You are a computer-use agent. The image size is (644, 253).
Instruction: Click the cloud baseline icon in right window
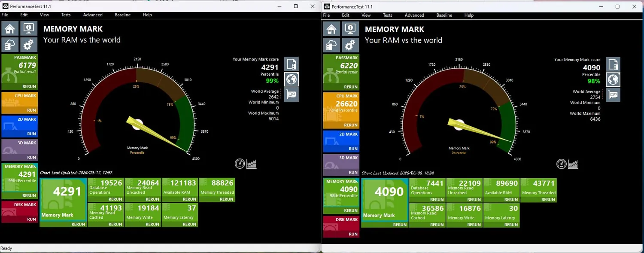tap(331, 45)
